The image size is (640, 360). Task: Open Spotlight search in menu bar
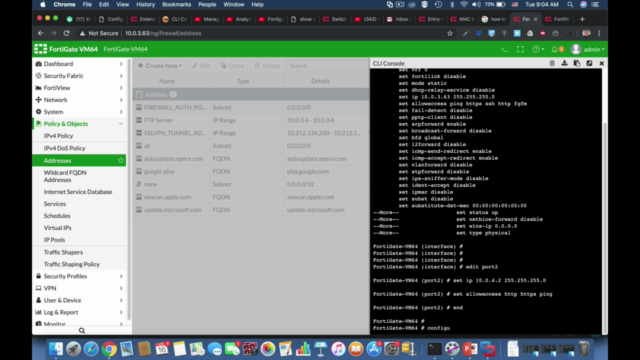[570, 4]
